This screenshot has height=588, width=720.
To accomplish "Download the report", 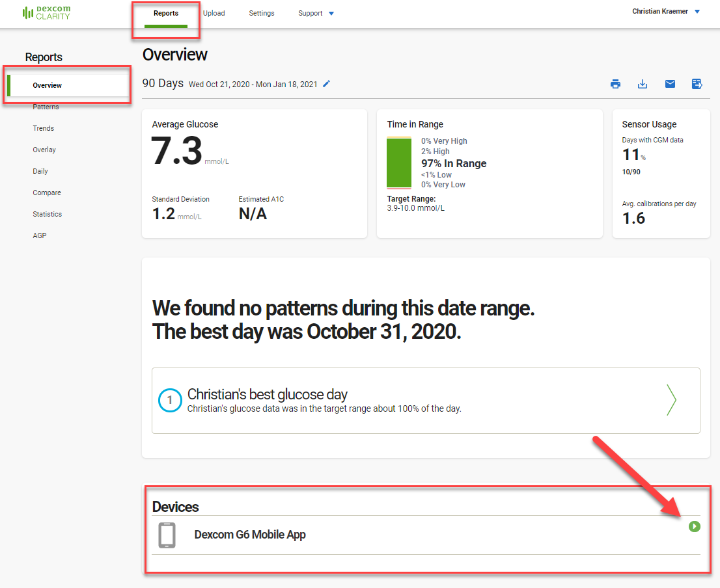I will pos(643,84).
